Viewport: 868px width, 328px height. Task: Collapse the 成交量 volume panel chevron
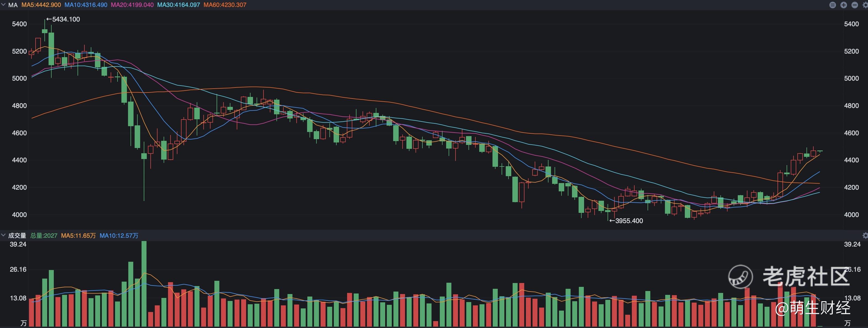coord(3,235)
